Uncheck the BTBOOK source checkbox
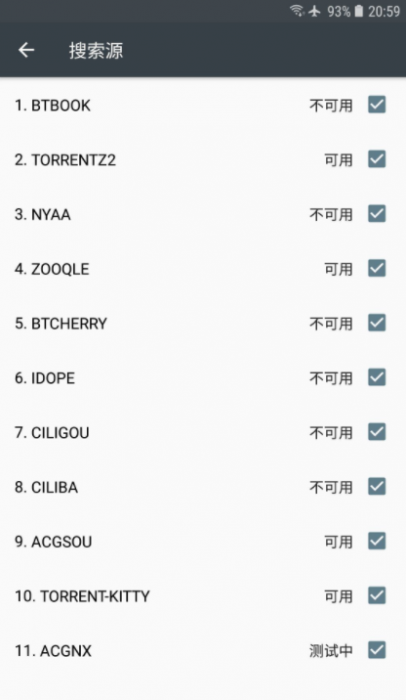Image resolution: width=406 pixels, height=700 pixels. coord(377,105)
